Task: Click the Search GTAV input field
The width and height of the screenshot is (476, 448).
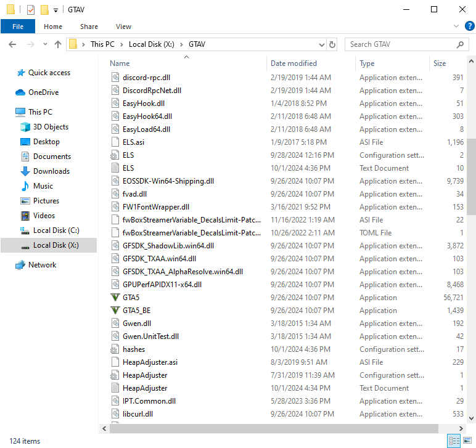Action: pyautogui.click(x=400, y=44)
